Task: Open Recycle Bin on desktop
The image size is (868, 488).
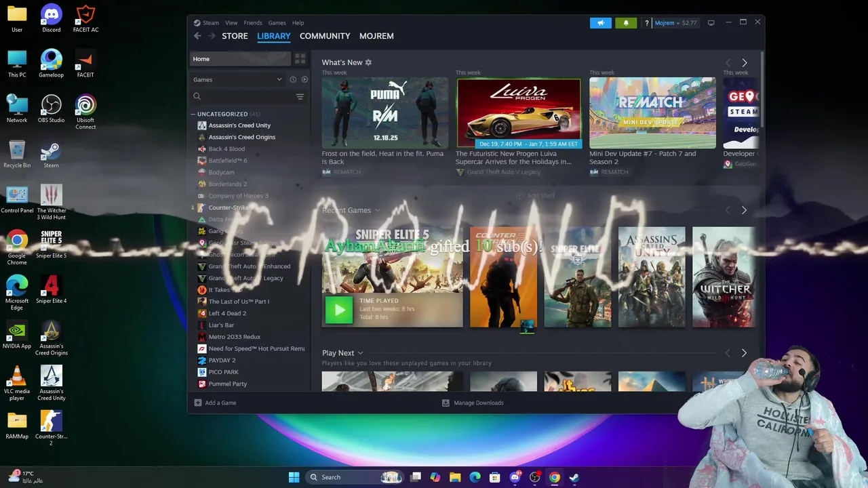Action: click(x=17, y=154)
